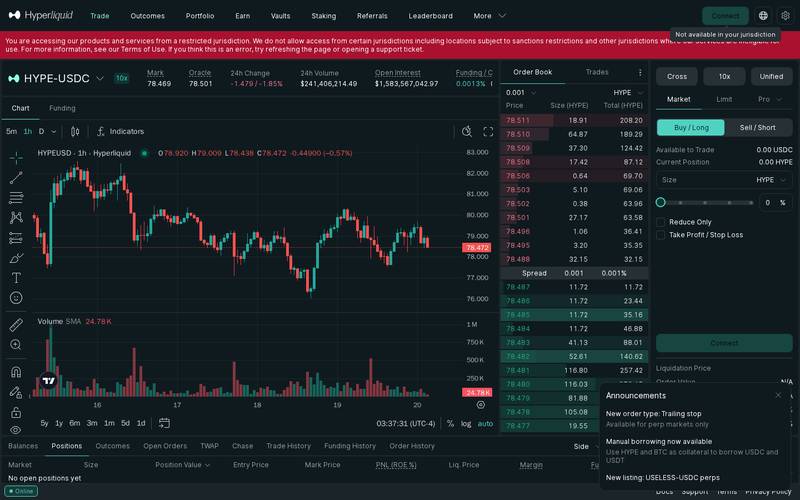Select the crosshair cursor tool

pos(16,158)
